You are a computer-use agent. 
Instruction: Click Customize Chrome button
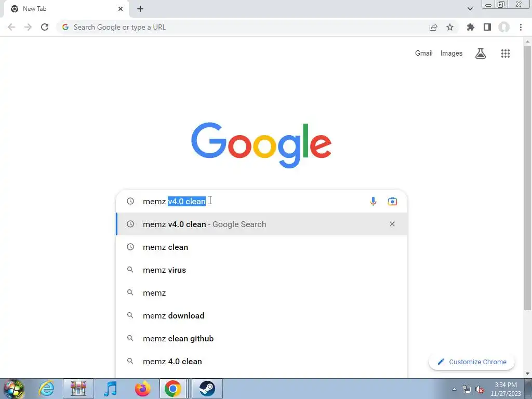[472, 362]
